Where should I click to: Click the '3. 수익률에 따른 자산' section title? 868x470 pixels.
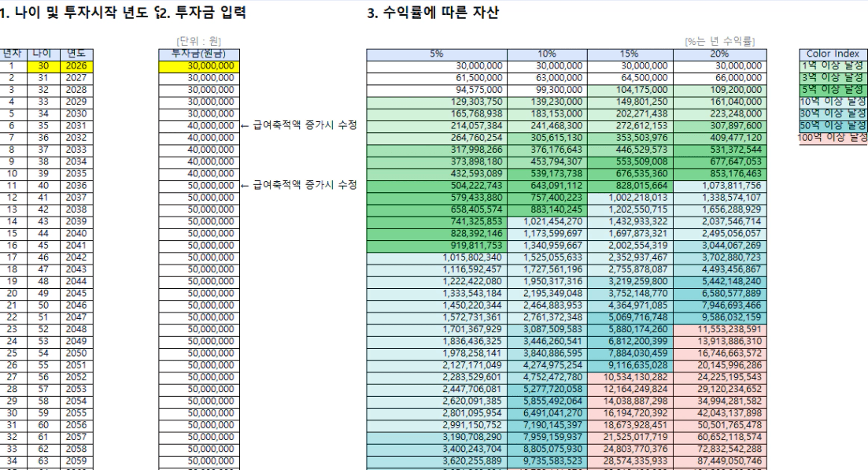pyautogui.click(x=433, y=13)
